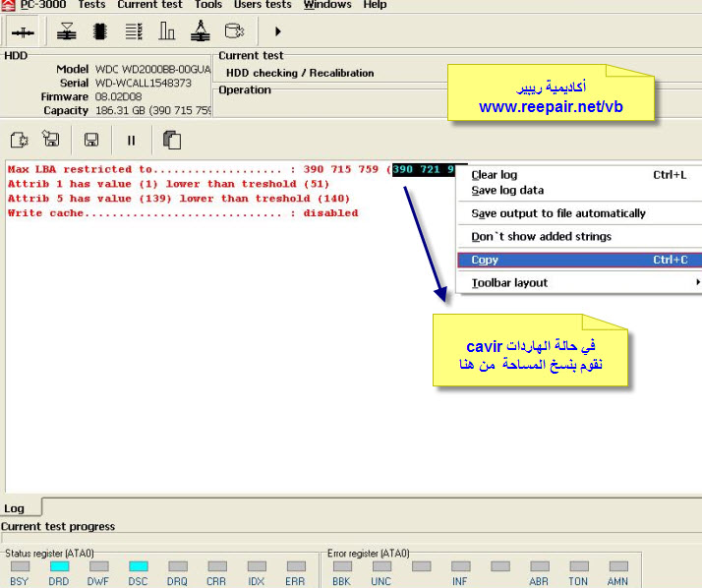The height and width of the screenshot is (588, 702).
Task: Click the defect list toolbar icon
Action: (134, 31)
